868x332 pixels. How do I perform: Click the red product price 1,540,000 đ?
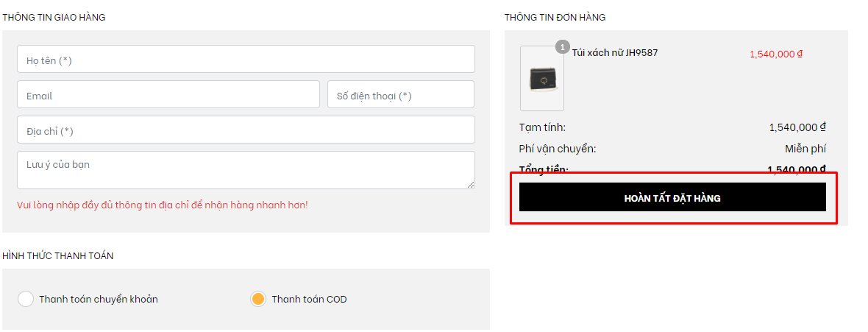[776, 54]
